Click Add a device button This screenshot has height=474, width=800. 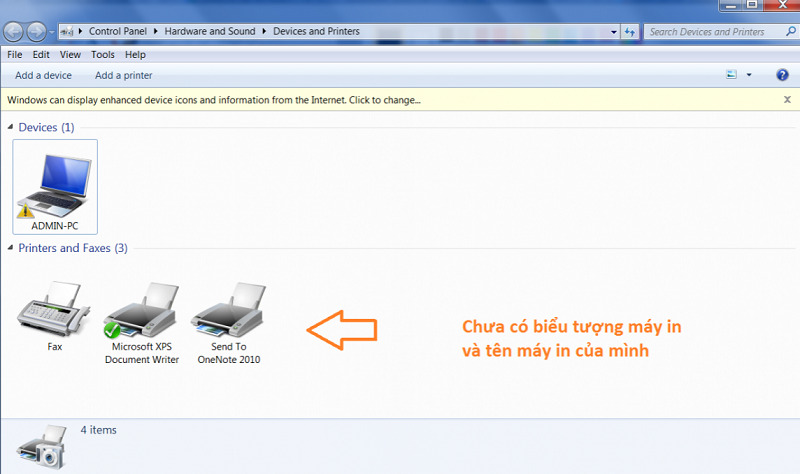tap(43, 75)
